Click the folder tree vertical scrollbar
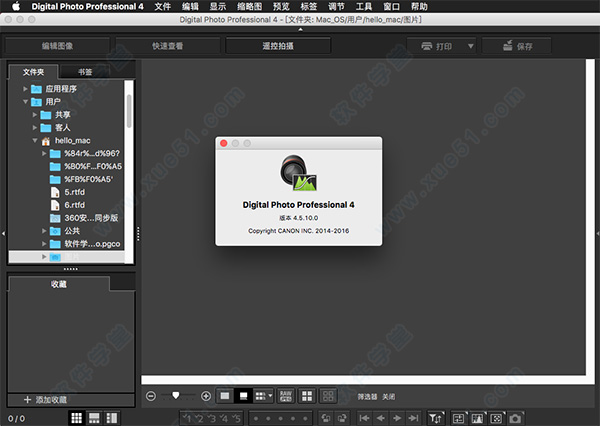 pos(129,111)
